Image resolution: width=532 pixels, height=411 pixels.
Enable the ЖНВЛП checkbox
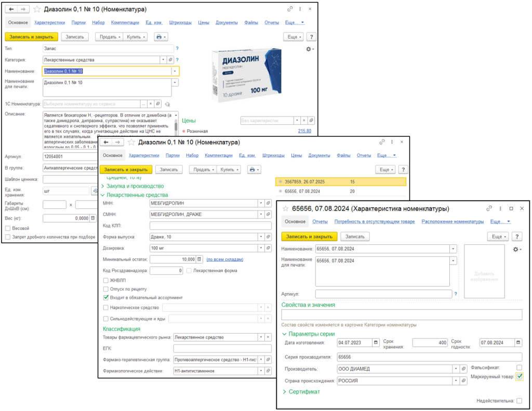point(106,280)
